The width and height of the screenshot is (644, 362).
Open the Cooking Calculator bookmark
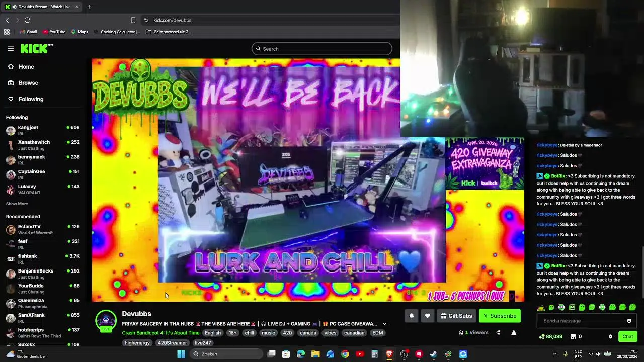coord(116,32)
